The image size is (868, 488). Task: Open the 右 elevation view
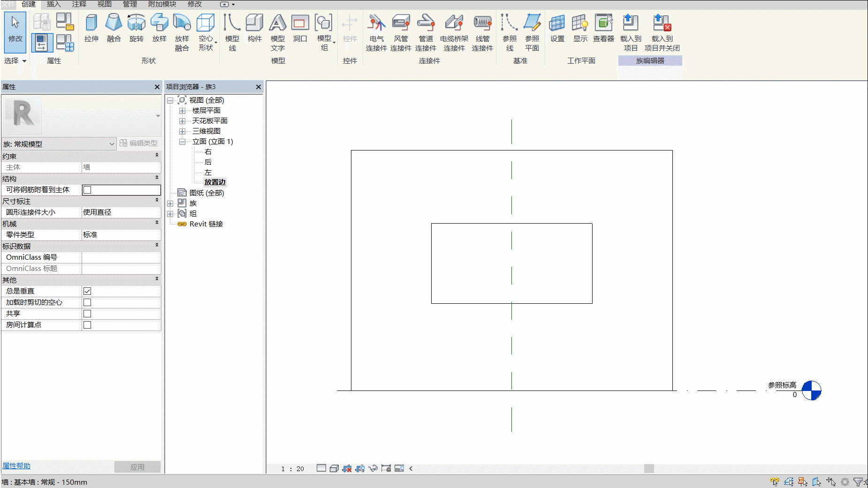pyautogui.click(x=208, y=152)
